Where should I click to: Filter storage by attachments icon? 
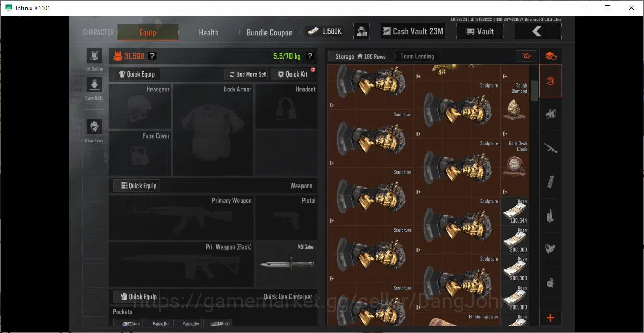click(550, 249)
